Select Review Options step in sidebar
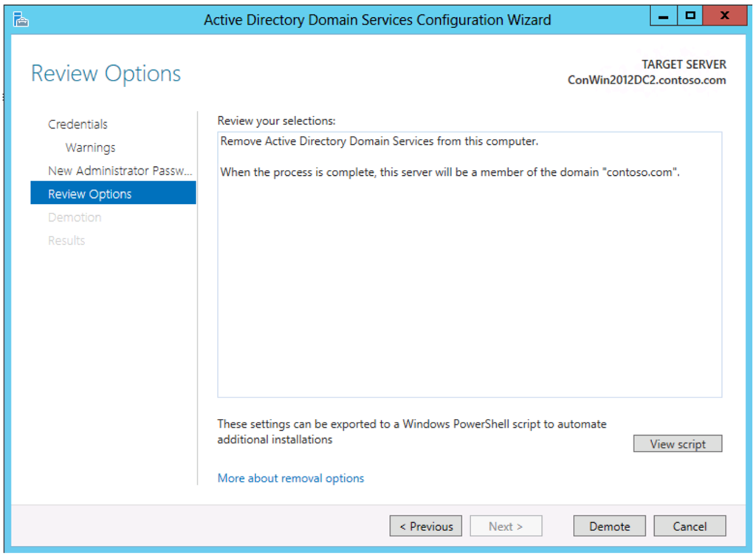The image size is (756, 557). tap(113, 193)
